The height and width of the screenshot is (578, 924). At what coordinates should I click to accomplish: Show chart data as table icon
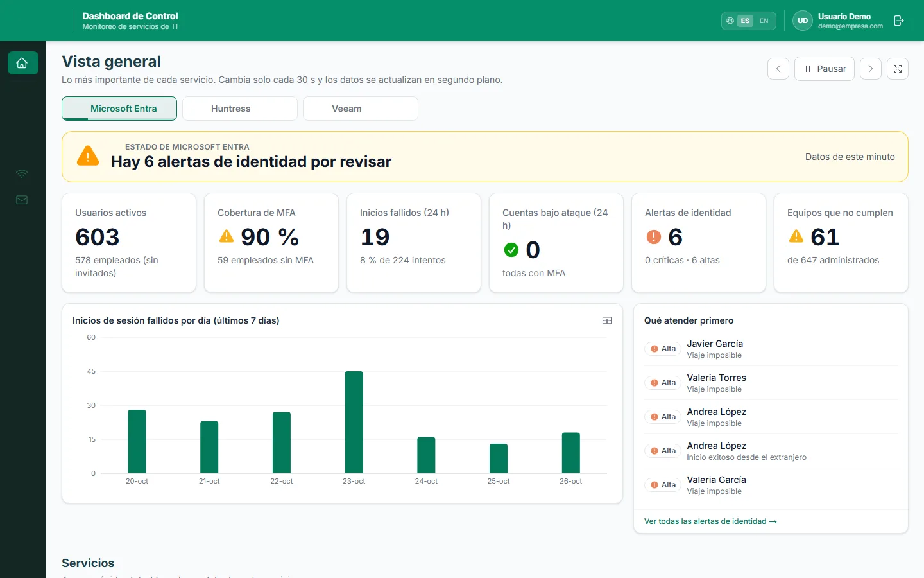coord(607,320)
